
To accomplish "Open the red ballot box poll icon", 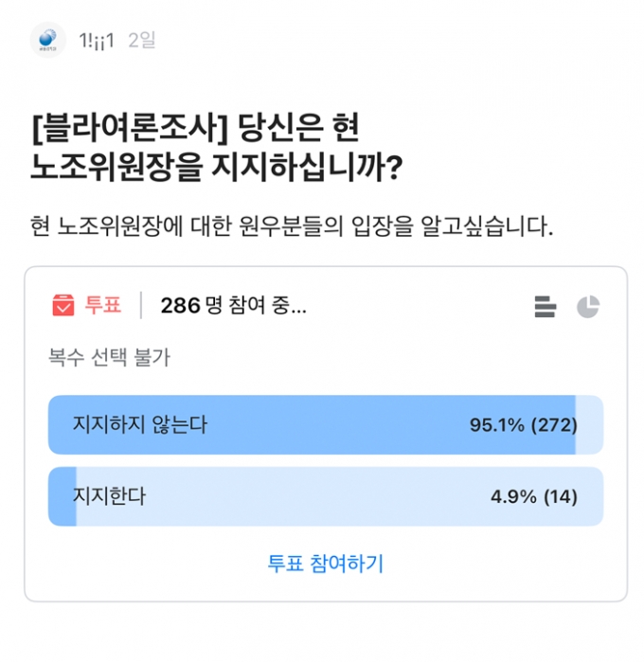I will (63, 306).
